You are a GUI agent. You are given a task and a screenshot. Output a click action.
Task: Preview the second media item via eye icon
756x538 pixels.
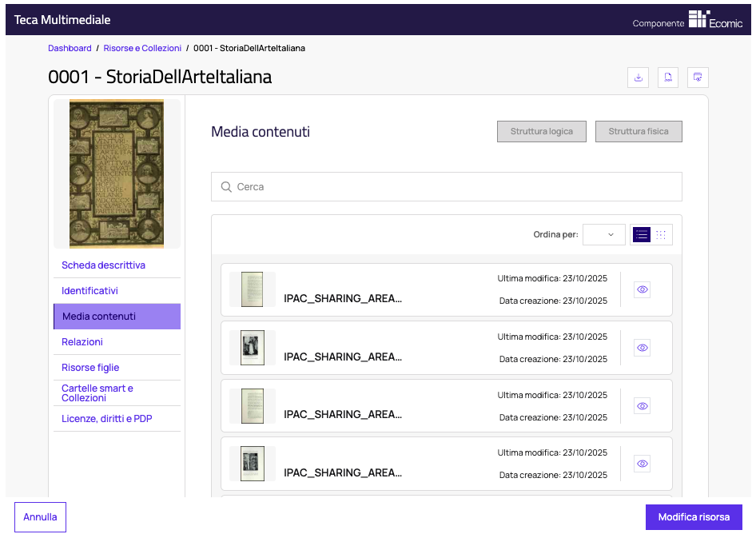(642, 348)
